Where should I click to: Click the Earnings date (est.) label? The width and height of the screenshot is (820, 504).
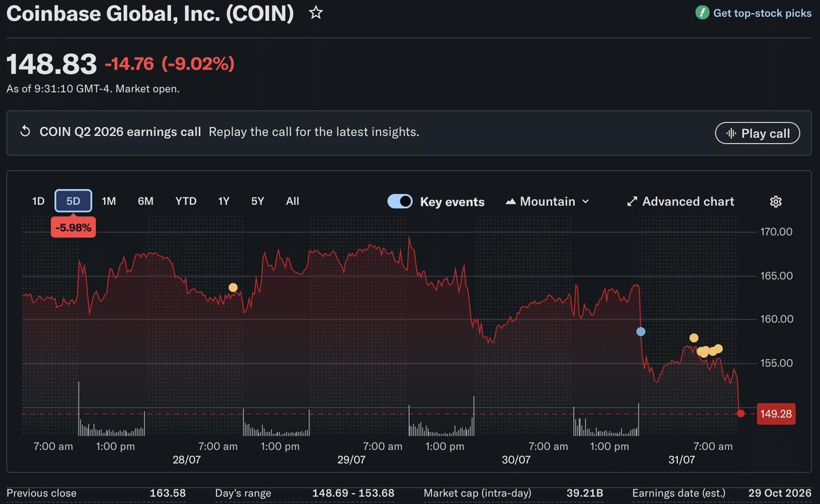(x=679, y=493)
